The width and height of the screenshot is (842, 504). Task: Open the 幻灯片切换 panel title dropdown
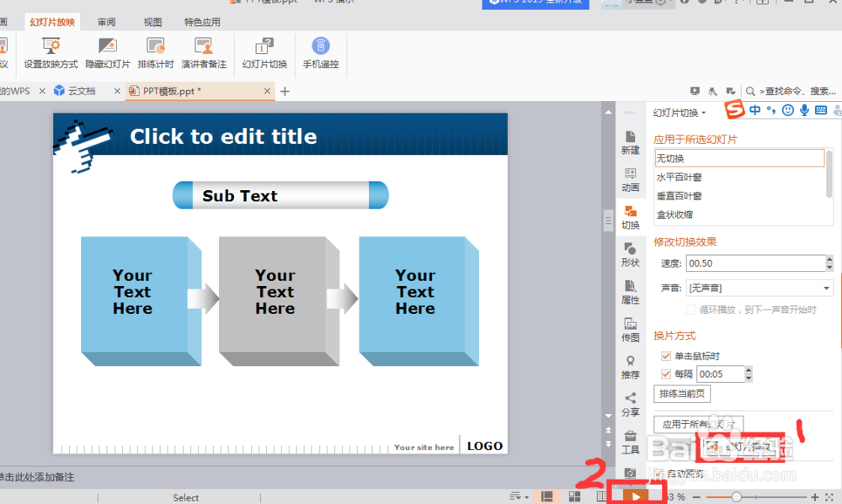679,113
